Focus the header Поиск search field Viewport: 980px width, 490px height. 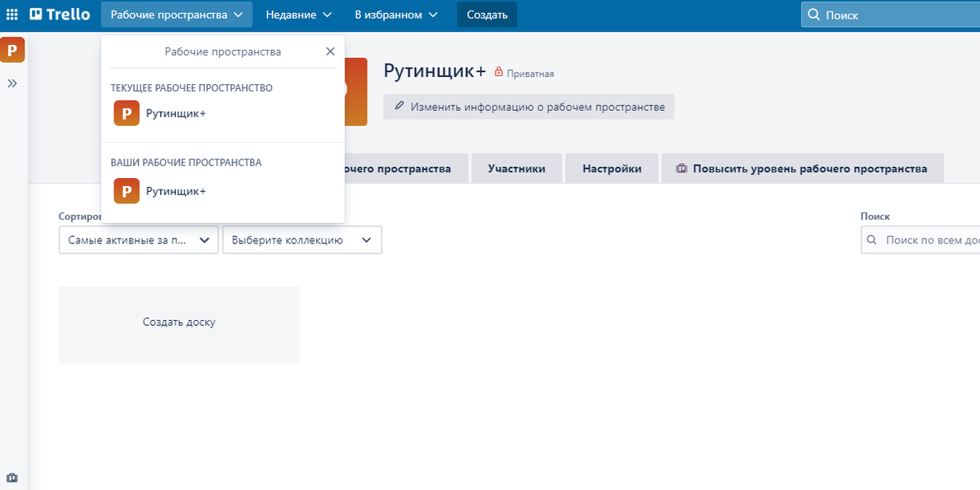(x=891, y=15)
